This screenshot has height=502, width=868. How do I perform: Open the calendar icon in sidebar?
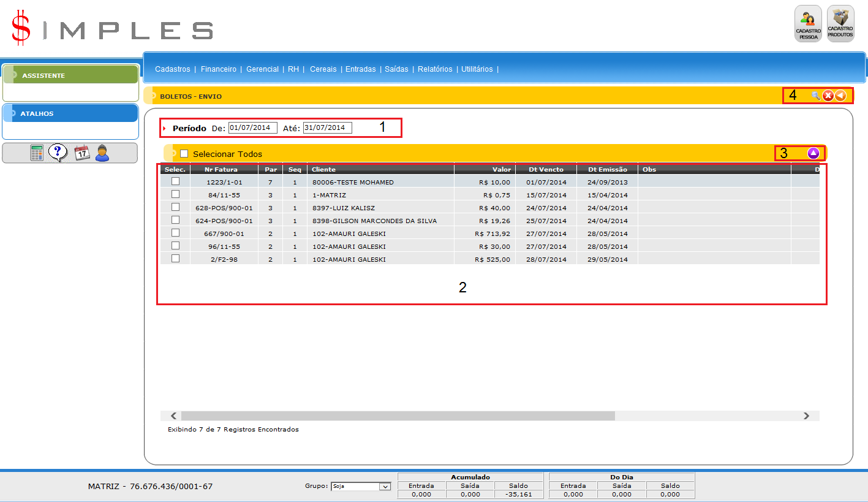point(81,153)
